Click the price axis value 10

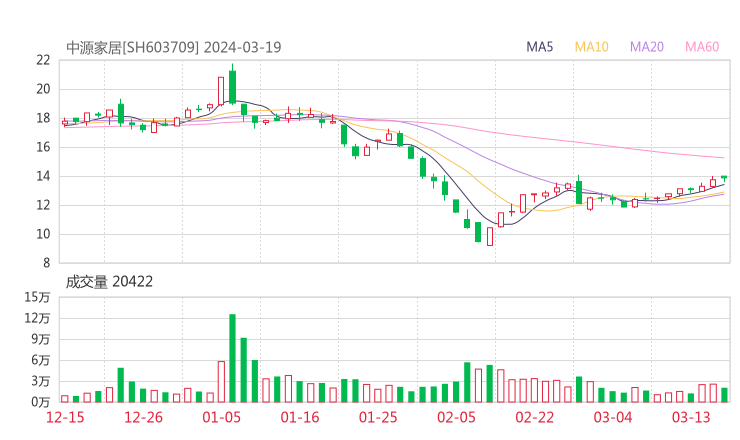pos(43,234)
